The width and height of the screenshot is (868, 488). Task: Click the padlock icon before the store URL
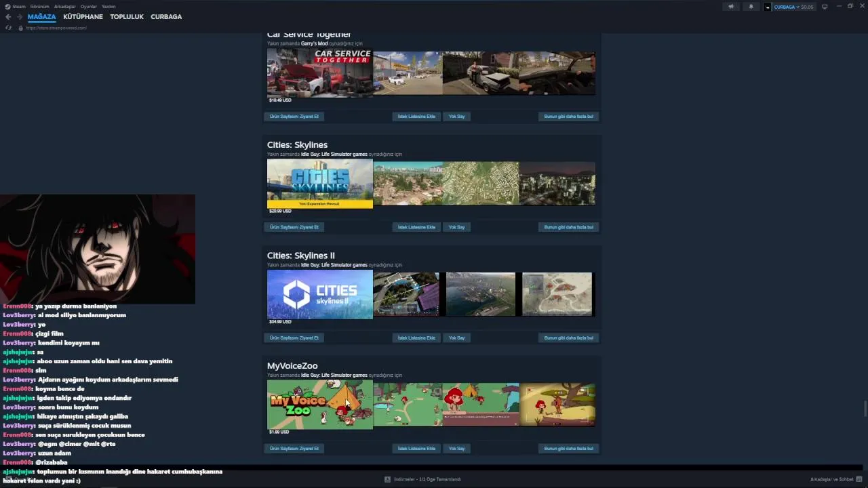tap(21, 28)
